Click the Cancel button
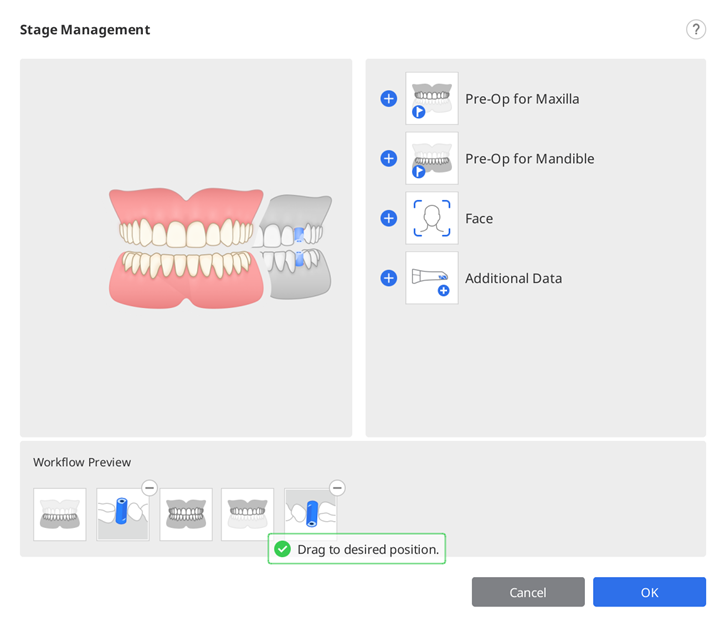Image resolution: width=725 pixels, height=627 pixels. [528, 592]
